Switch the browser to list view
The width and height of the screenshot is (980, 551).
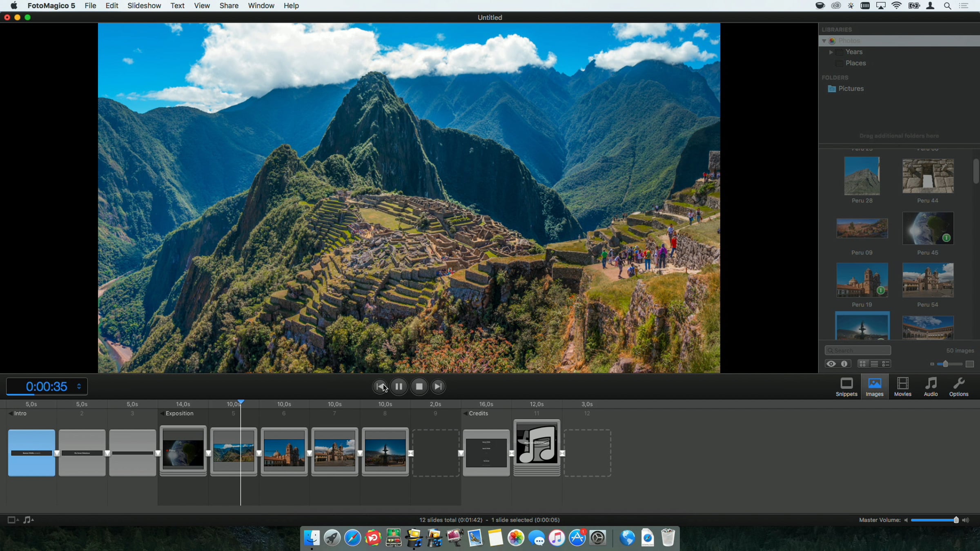click(874, 364)
